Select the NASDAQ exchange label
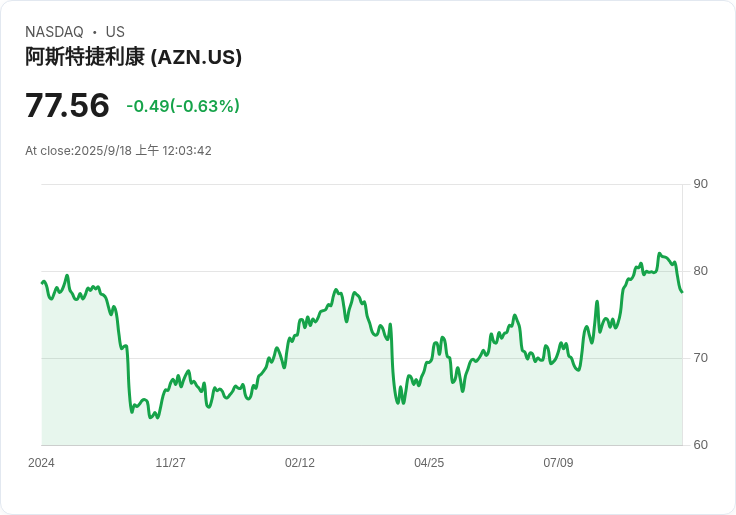The image size is (736, 515). 54,32
